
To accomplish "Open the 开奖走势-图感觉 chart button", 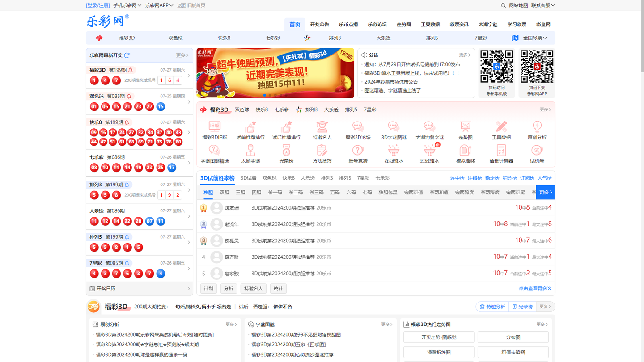I will (439, 337).
